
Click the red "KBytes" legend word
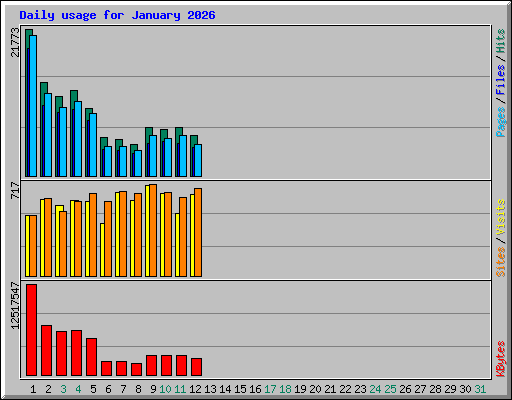pyautogui.click(x=500, y=359)
